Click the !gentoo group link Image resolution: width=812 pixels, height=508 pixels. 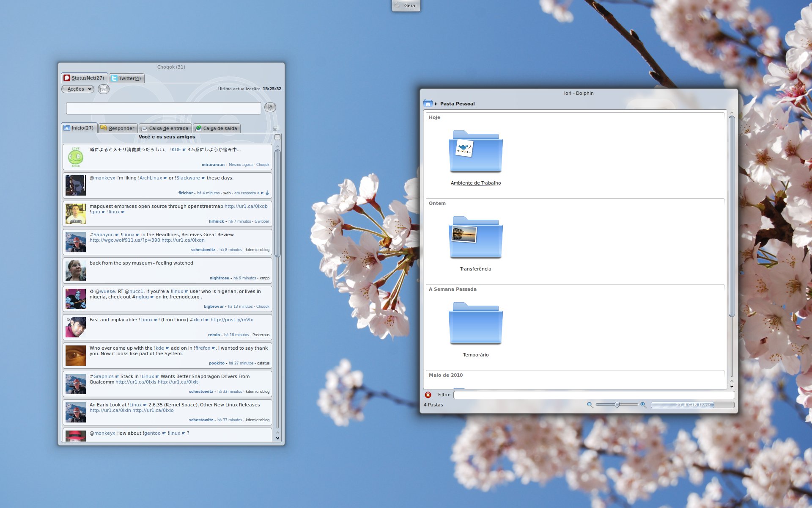click(x=151, y=433)
